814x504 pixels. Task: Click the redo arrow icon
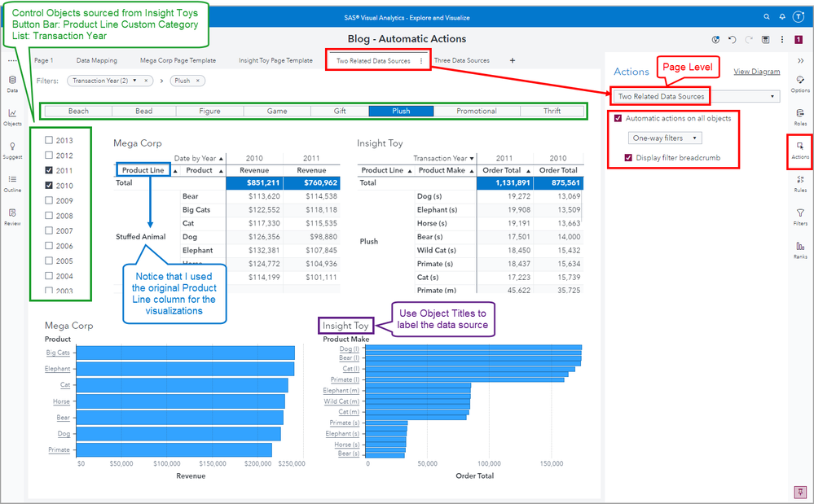coord(749,39)
